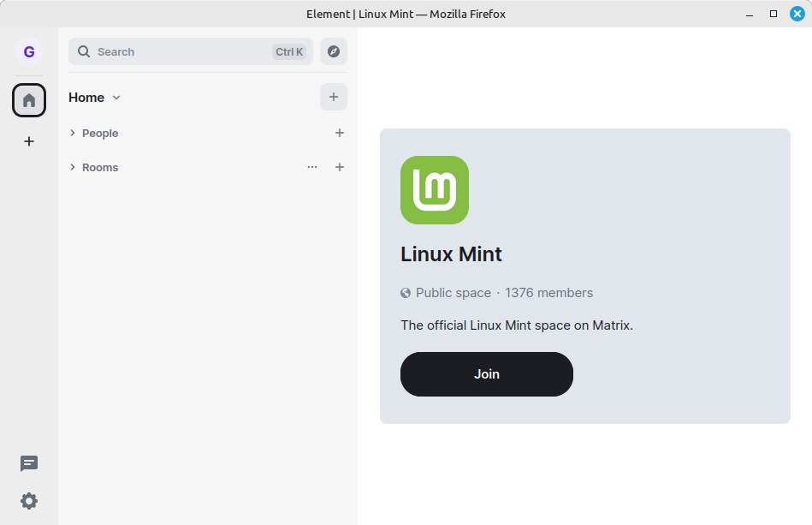Open quick settings via the gear icon
Image resolution: width=812 pixels, height=525 pixels.
[28, 501]
